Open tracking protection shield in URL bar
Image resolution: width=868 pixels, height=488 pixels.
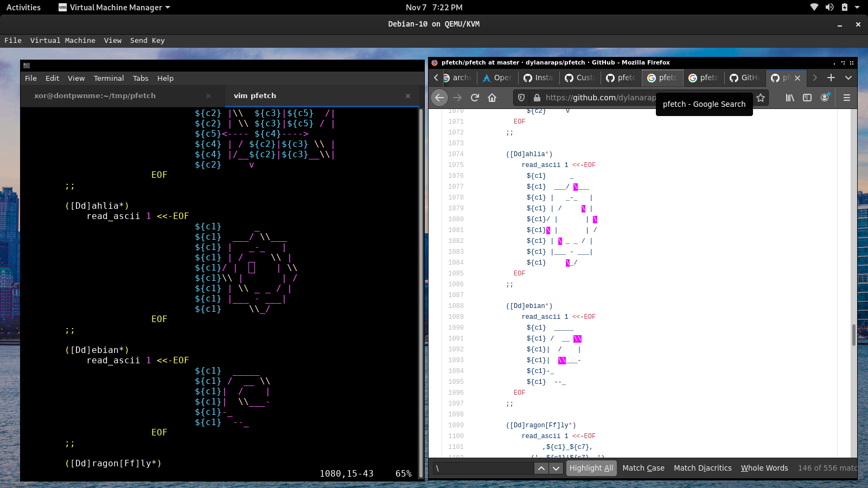[521, 98]
